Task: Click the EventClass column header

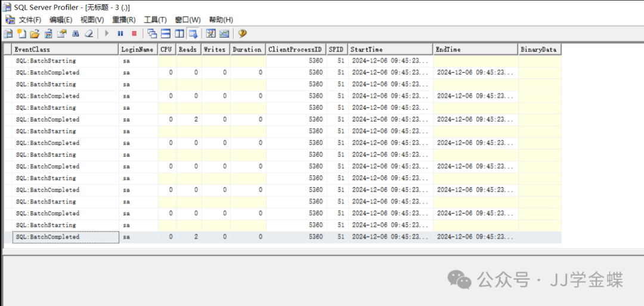Action: click(x=65, y=50)
